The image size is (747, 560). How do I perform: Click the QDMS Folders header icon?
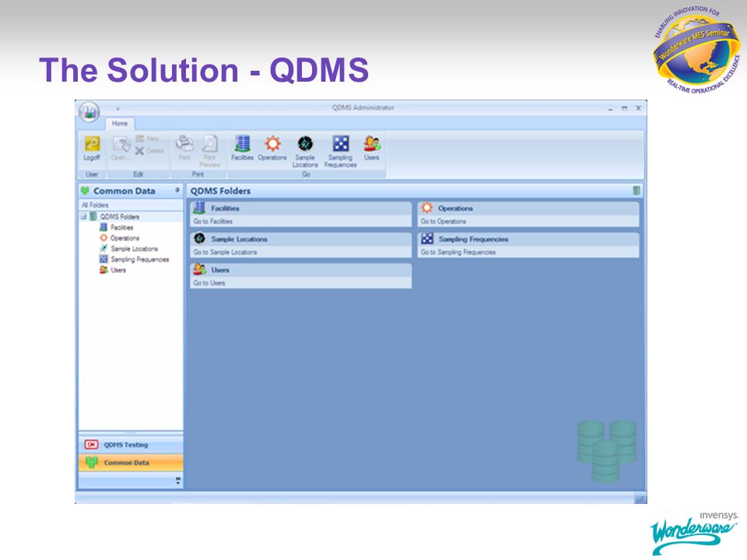pos(636,191)
